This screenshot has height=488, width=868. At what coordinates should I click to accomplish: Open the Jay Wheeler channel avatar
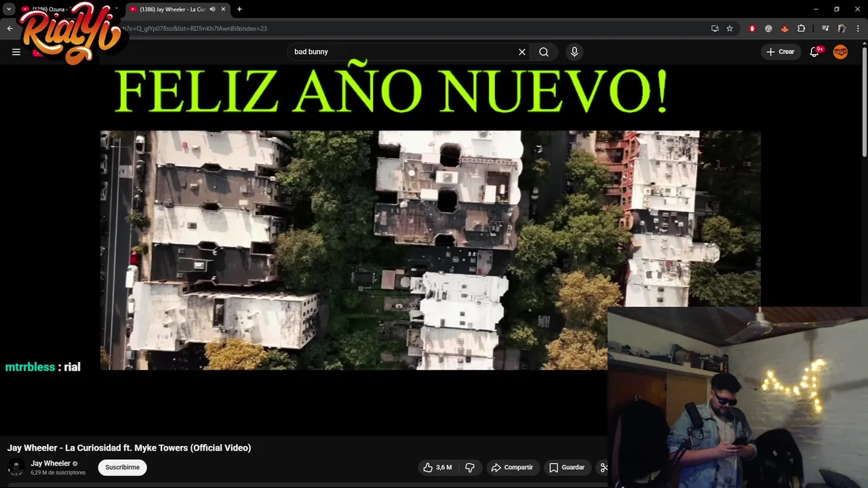coord(16,467)
